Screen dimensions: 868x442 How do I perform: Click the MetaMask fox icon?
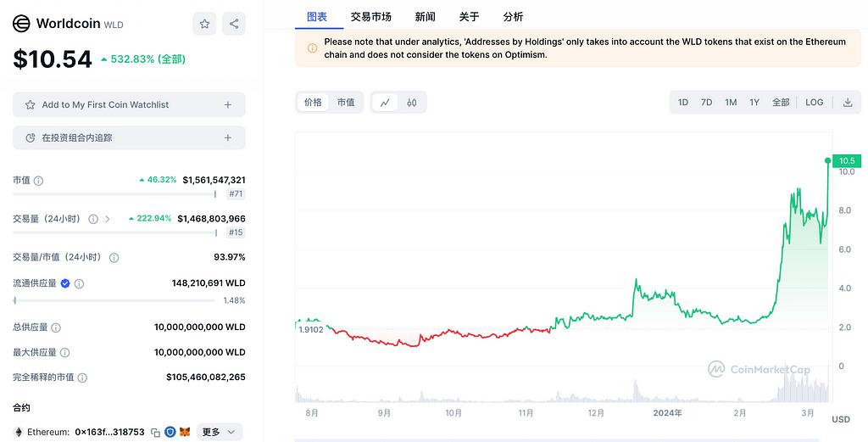point(185,432)
